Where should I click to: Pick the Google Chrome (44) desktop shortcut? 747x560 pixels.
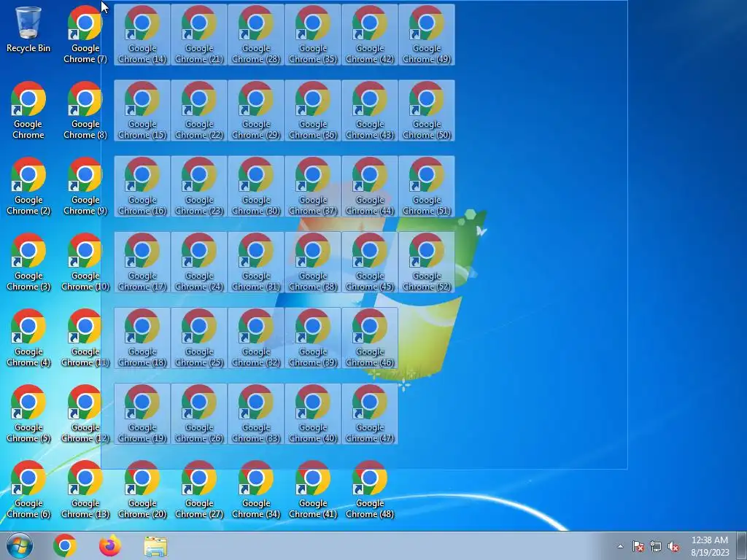tap(370, 186)
